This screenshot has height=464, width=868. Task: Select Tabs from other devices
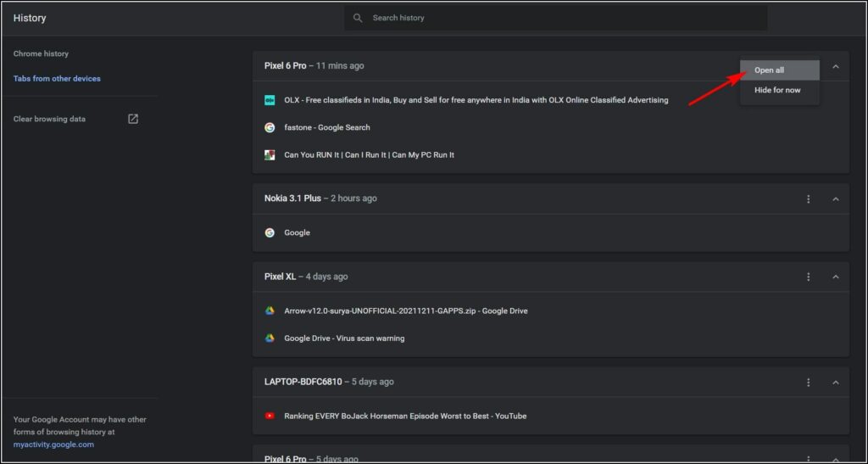coord(57,79)
